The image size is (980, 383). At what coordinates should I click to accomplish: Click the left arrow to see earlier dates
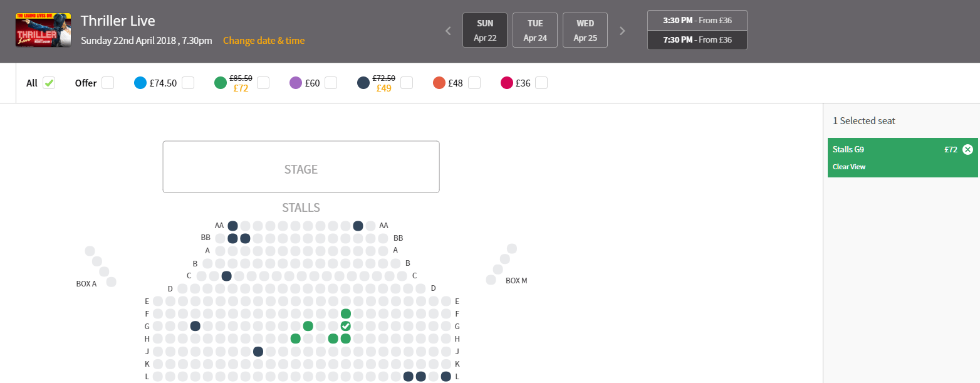pyautogui.click(x=447, y=30)
